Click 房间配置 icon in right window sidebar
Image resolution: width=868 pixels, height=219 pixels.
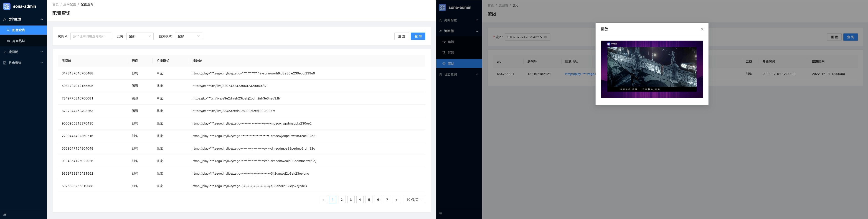coord(440,20)
